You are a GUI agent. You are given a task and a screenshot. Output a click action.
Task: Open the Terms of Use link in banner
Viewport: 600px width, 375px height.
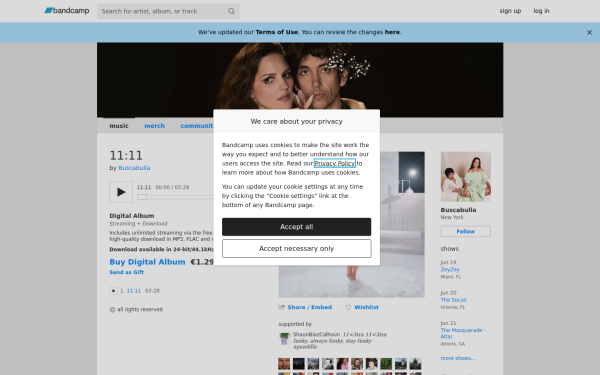[x=276, y=32]
